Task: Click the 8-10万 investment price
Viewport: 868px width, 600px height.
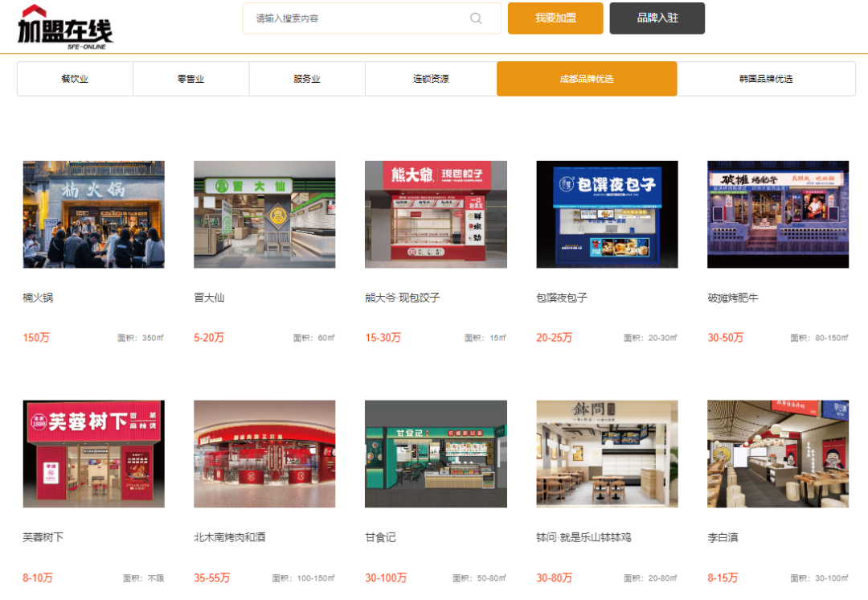Action: [38, 577]
